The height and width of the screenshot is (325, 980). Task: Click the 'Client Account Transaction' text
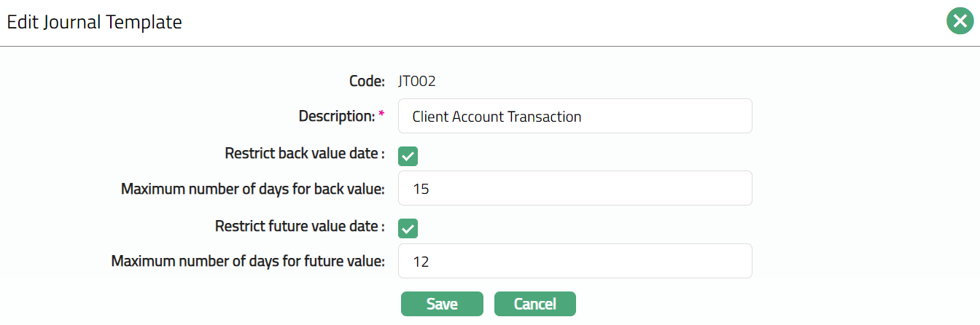pyautogui.click(x=497, y=117)
